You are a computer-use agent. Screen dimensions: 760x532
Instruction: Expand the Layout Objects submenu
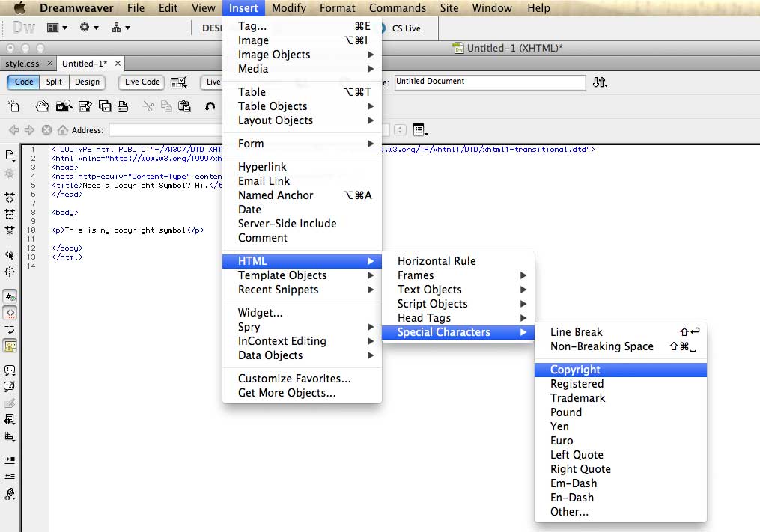coord(302,120)
